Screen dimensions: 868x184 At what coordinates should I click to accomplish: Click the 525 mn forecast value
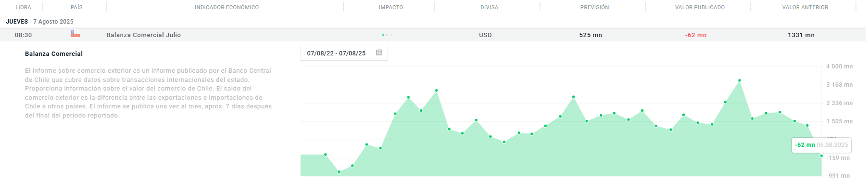click(x=591, y=35)
